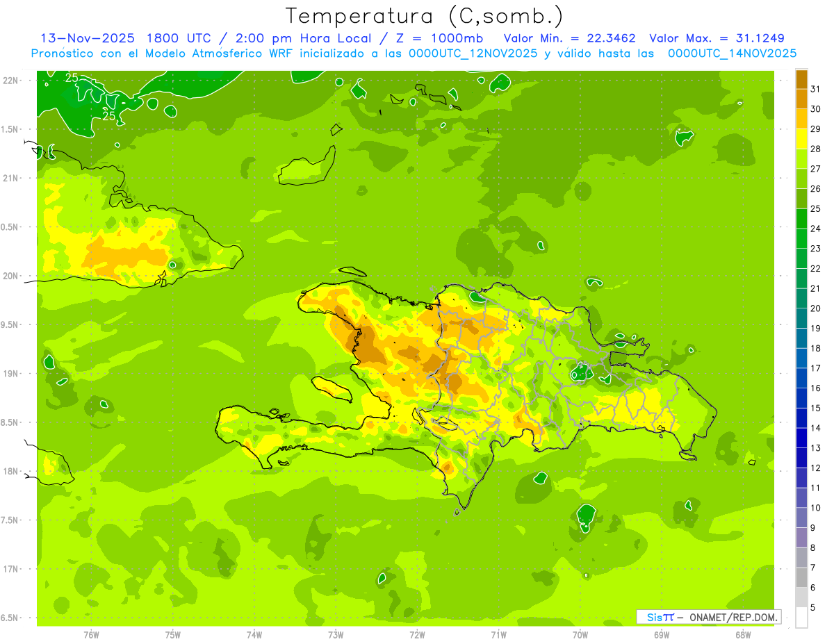This screenshot has width=834, height=644.
Task: Click color bar value label "20"
Action: [x=816, y=308]
